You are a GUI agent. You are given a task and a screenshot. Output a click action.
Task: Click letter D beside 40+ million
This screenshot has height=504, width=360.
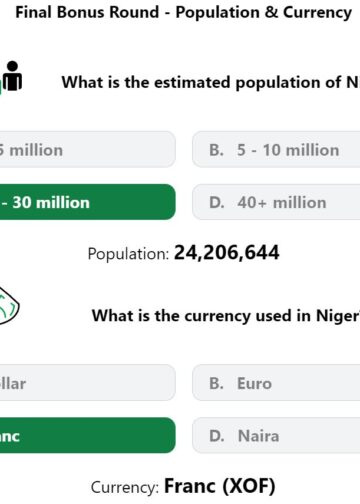[x=217, y=203]
